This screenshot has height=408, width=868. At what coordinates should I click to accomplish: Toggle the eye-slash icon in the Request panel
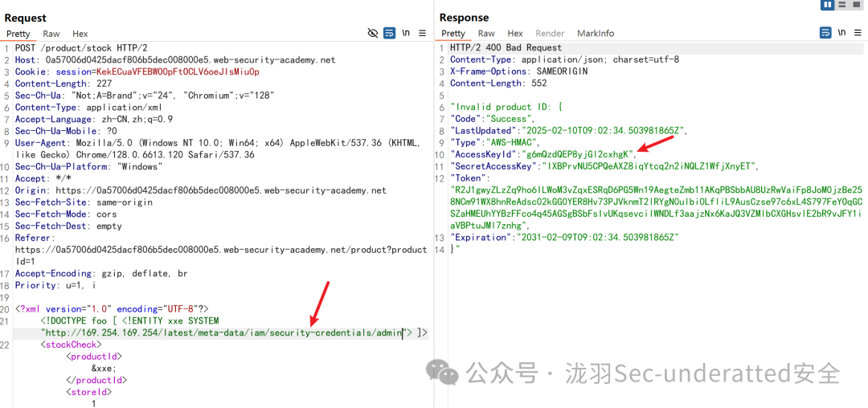coord(373,33)
